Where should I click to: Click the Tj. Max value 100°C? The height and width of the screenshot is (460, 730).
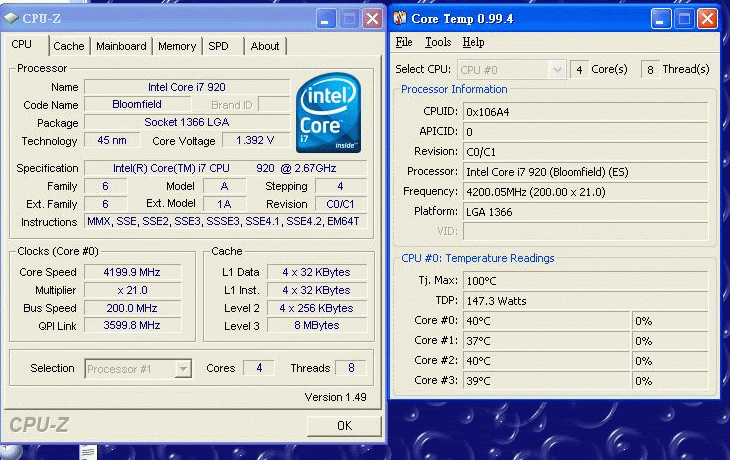tap(586, 281)
